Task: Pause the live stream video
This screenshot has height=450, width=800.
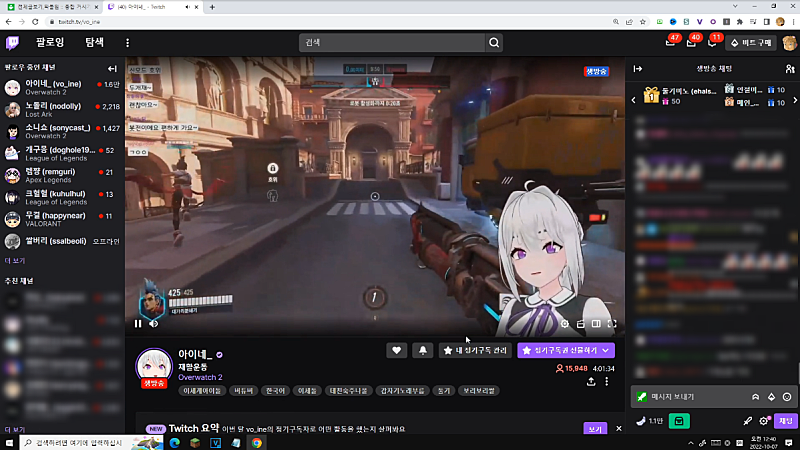Action: (138, 323)
